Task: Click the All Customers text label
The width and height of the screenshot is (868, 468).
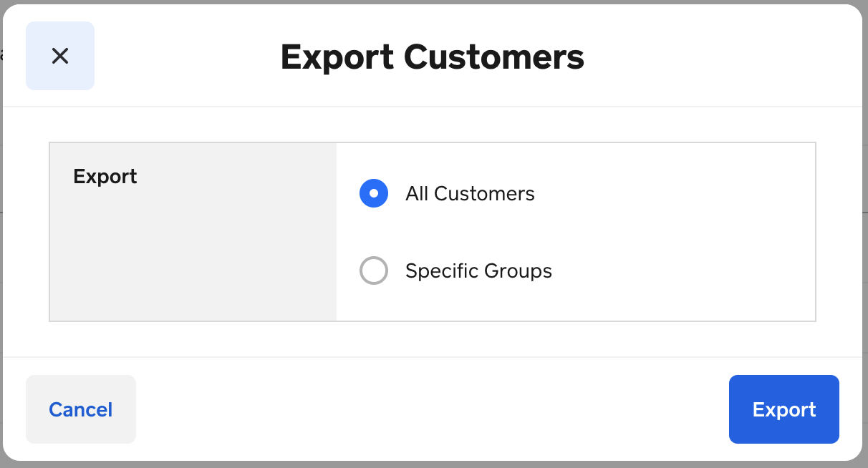Action: pos(470,193)
